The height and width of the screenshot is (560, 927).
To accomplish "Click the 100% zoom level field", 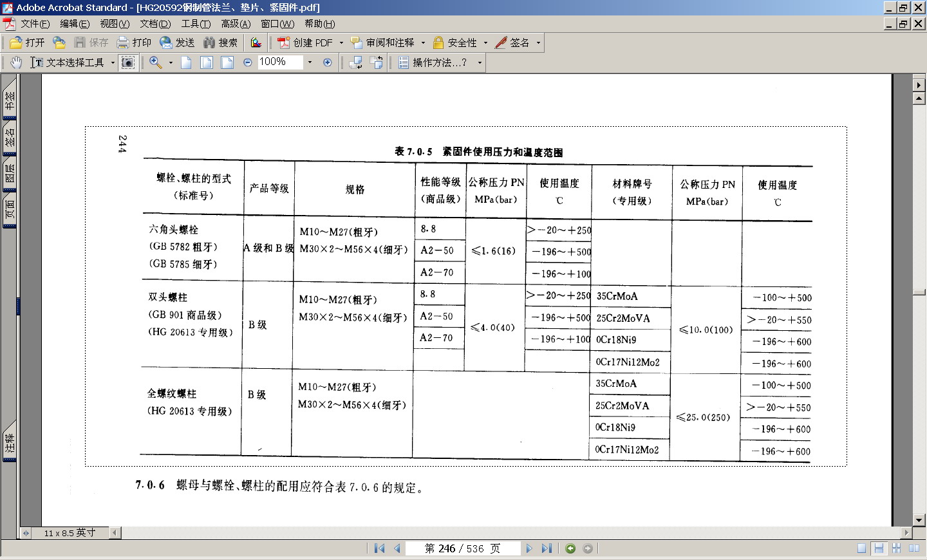I will click(280, 62).
